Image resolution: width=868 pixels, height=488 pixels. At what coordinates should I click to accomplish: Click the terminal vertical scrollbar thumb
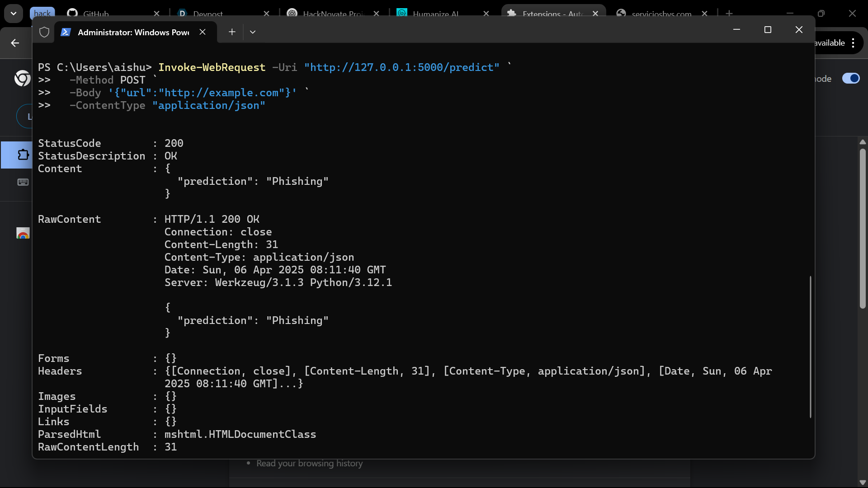pos(810,347)
